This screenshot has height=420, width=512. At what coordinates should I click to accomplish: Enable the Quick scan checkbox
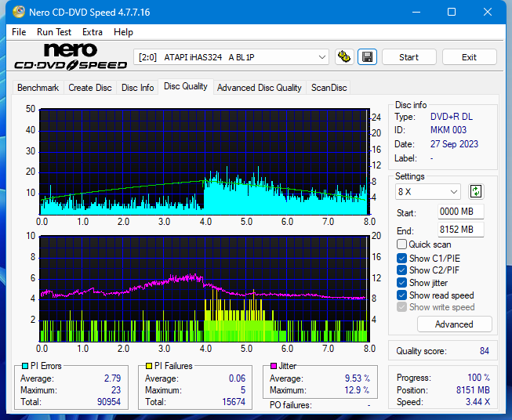[401, 244]
